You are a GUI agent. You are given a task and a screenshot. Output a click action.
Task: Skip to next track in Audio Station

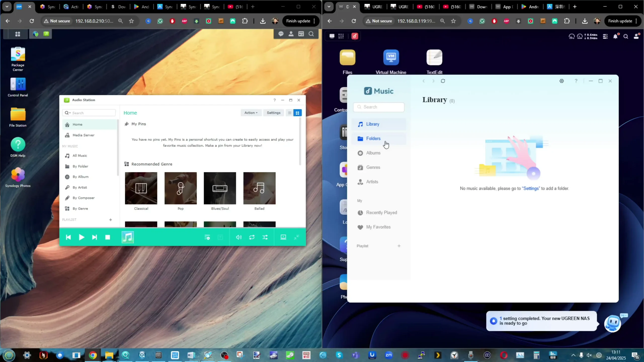[94, 237]
